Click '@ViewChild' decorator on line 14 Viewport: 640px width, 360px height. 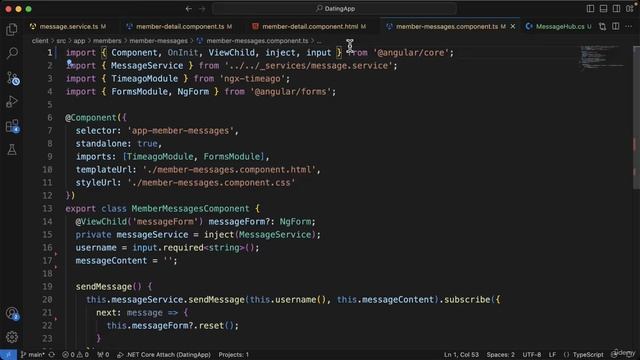pyautogui.click(x=101, y=222)
